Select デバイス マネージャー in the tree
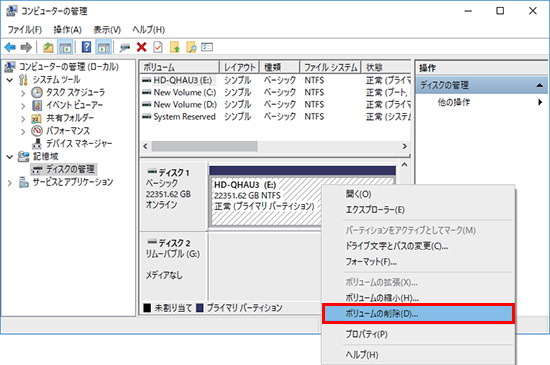The image size is (550, 365). click(79, 143)
